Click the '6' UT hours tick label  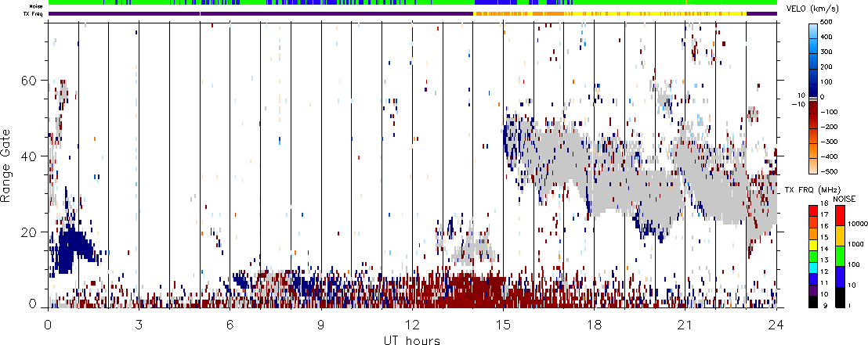(x=230, y=325)
